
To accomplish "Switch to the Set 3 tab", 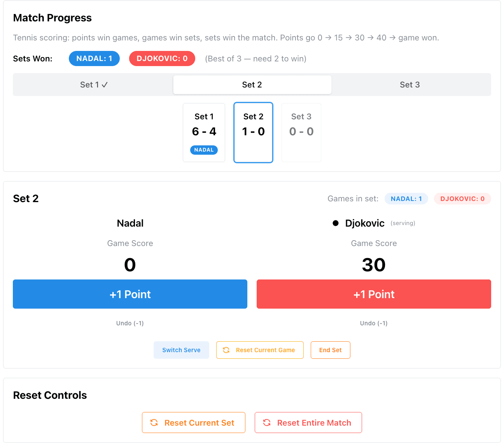I will [x=410, y=84].
